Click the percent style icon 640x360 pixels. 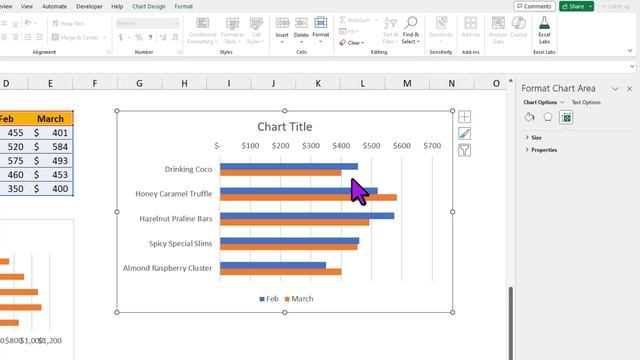point(139,38)
